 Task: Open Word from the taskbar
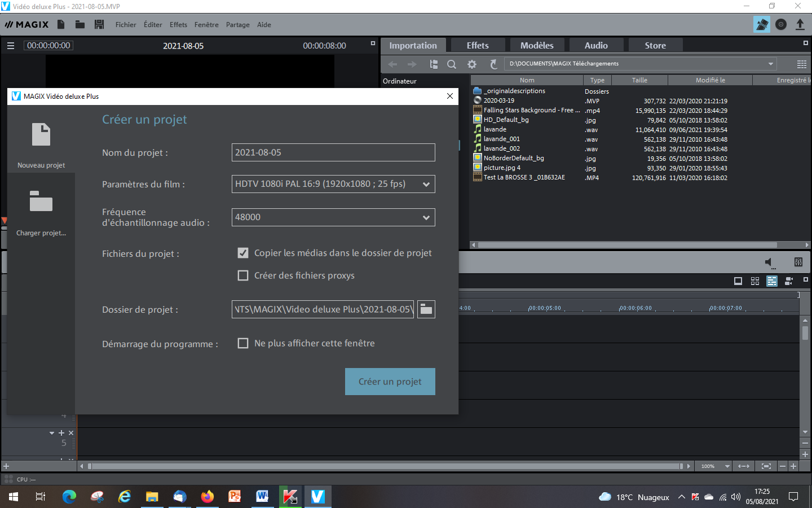click(262, 496)
